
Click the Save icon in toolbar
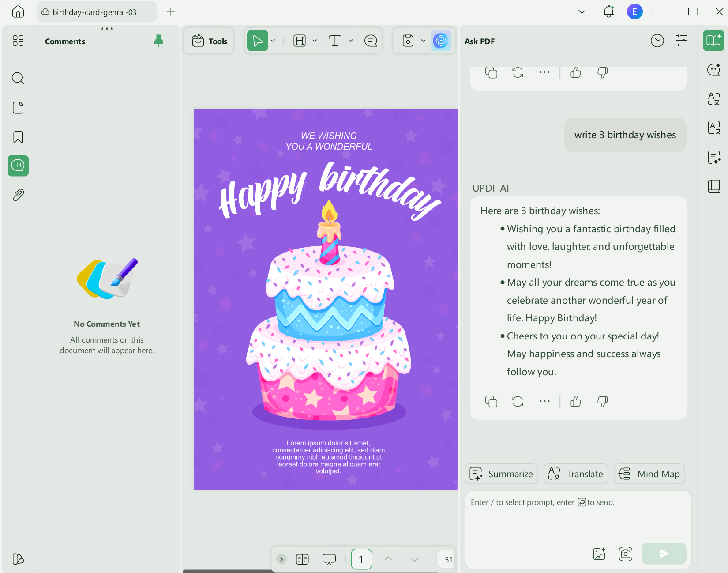pyautogui.click(x=408, y=41)
